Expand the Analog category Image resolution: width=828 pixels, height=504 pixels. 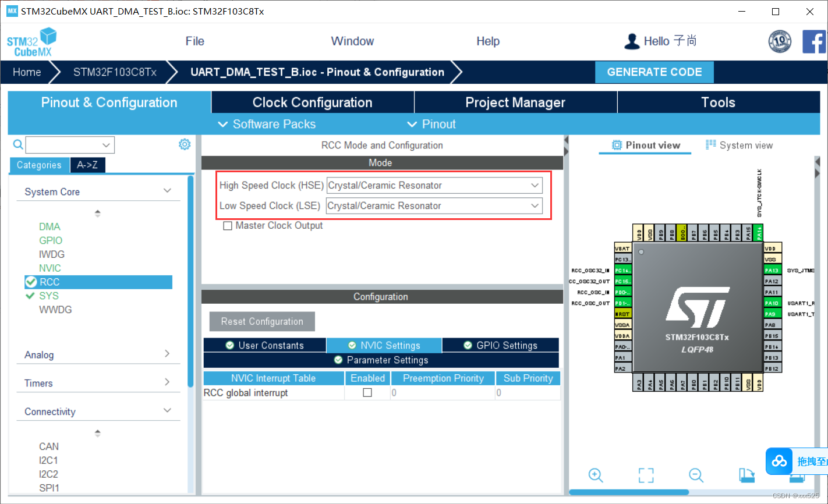click(168, 354)
